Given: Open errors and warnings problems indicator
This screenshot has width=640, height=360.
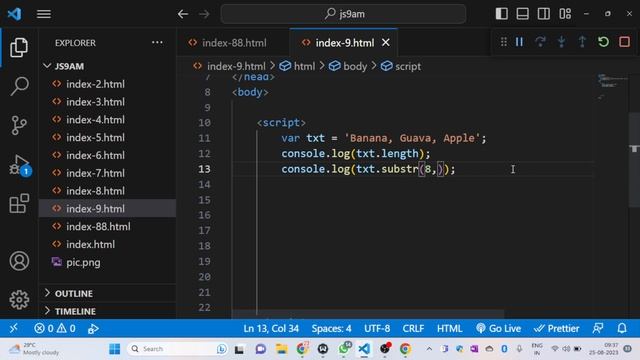Looking at the screenshot, I should tap(55, 328).
